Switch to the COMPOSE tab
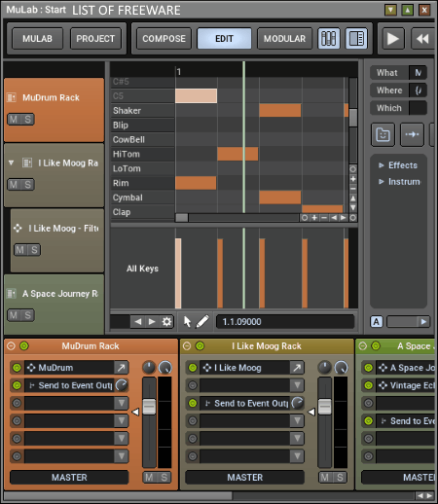This screenshot has height=504, width=438. 164,39
